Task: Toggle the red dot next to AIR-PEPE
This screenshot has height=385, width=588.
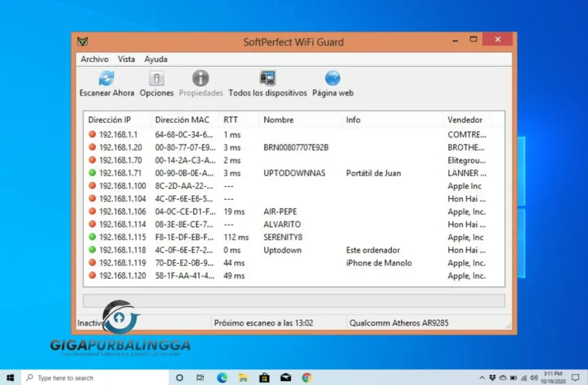Action: (92, 212)
